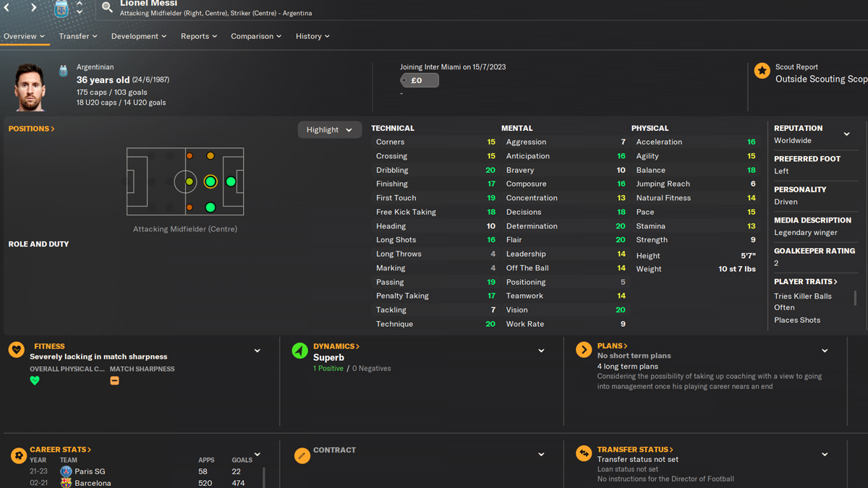Click the £0 transfer fee tag

pyautogui.click(x=420, y=80)
